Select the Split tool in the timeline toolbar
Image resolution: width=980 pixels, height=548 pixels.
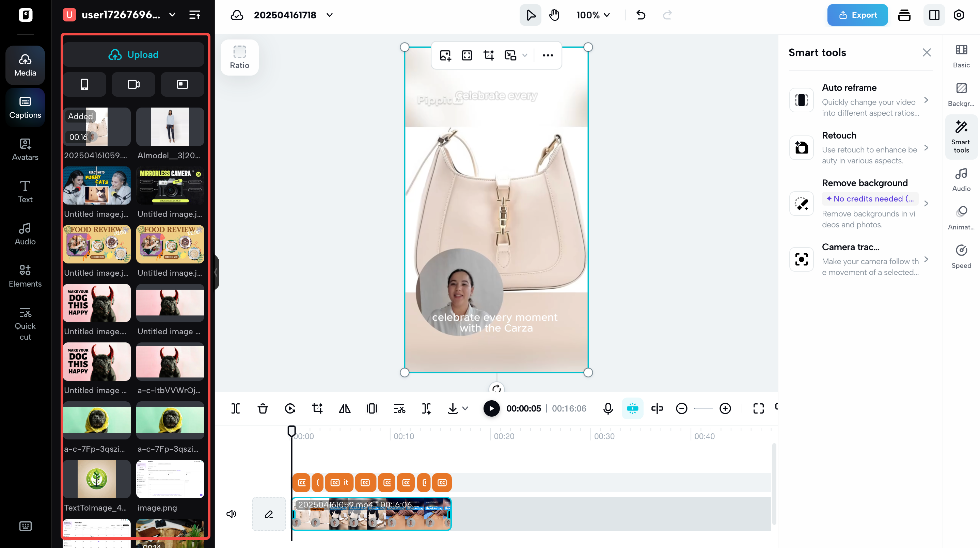236,408
